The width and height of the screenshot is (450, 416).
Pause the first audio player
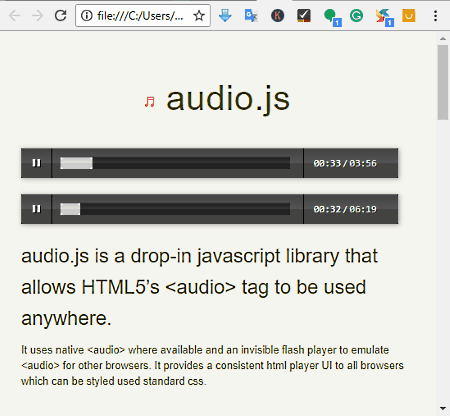click(x=36, y=163)
